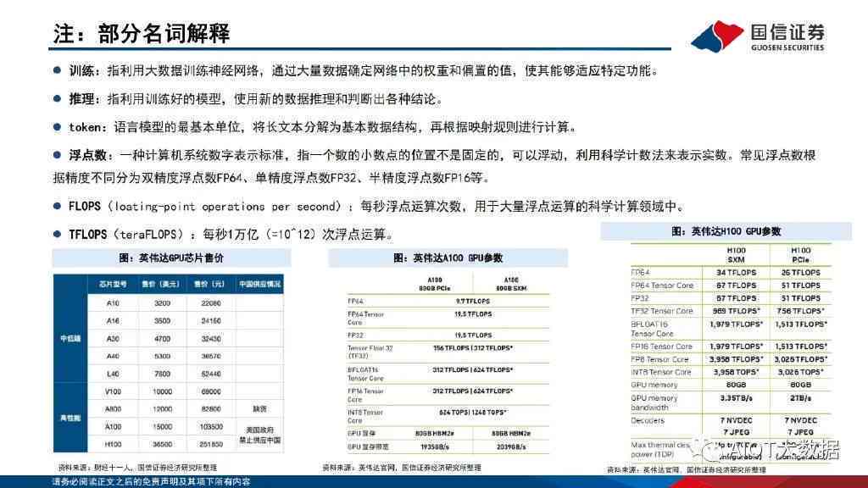Image resolution: width=868 pixels, height=488 pixels.
Task: Click the H100 PCIe column header
Action: tap(800, 255)
